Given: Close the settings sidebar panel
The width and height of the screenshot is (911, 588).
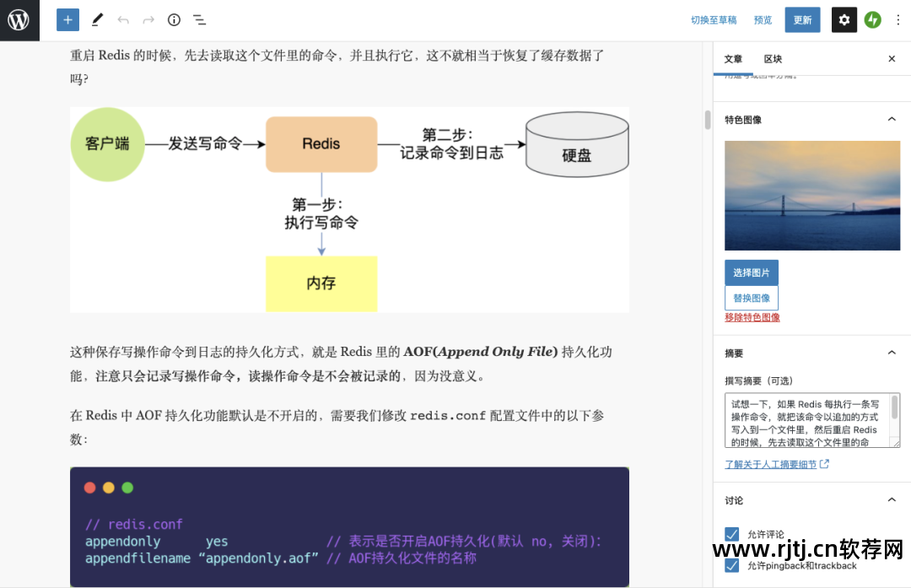Looking at the screenshot, I should [x=892, y=59].
